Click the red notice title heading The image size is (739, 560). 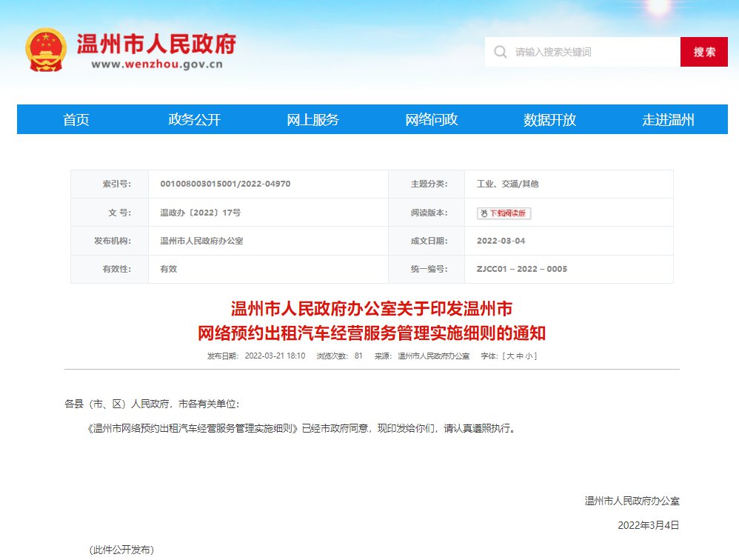tap(372, 321)
